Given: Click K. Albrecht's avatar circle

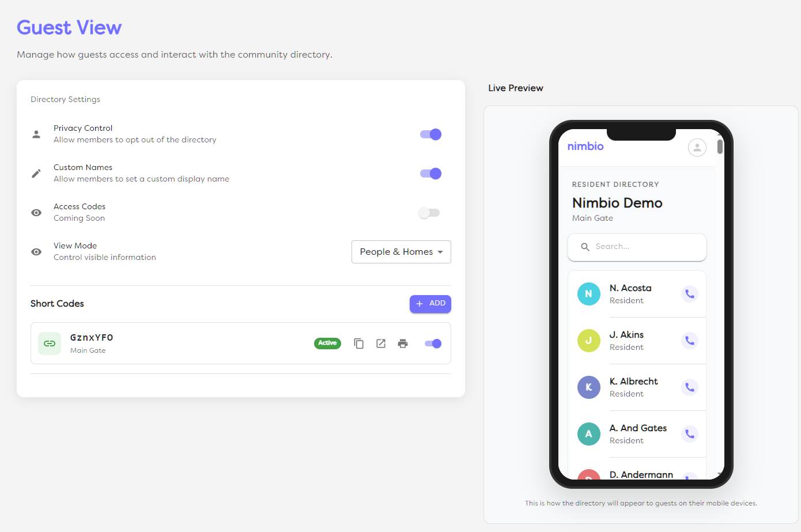Looking at the screenshot, I should (x=589, y=387).
